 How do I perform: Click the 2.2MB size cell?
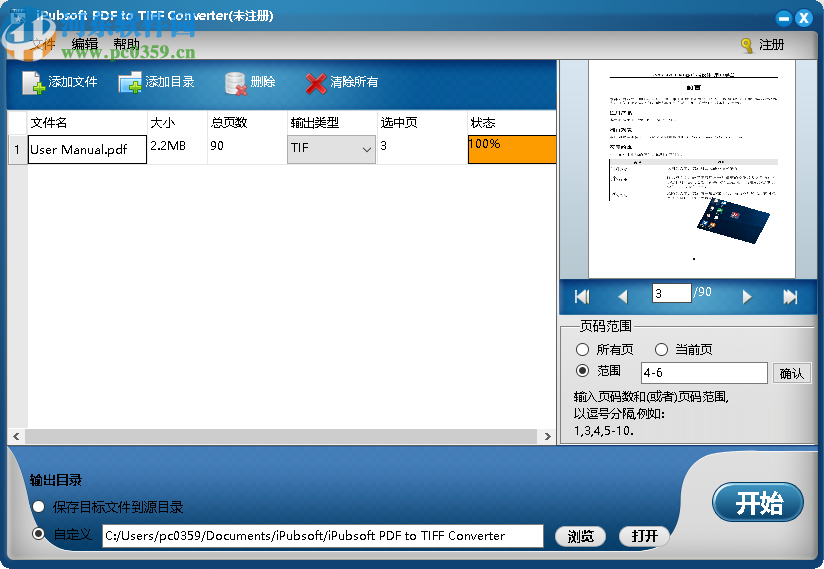click(x=177, y=150)
